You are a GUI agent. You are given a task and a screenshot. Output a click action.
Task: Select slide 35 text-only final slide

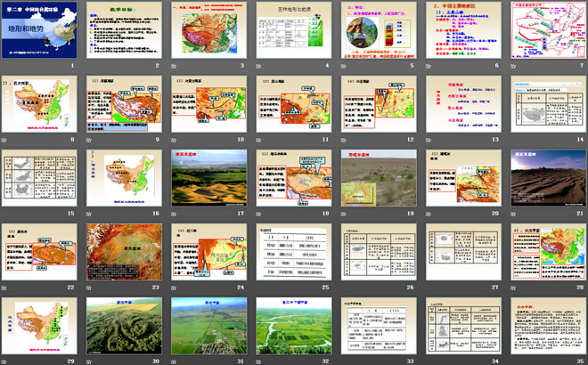(x=546, y=324)
